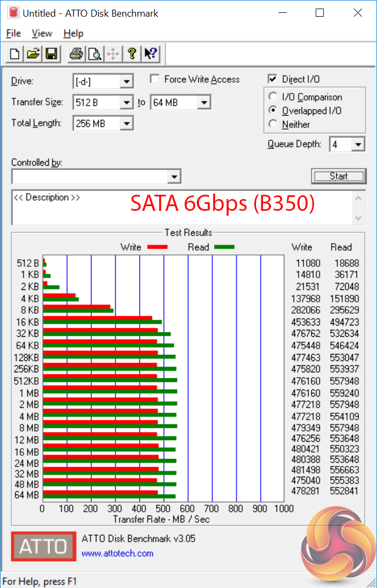Click the 64 MB chart row label
This screenshot has height=588, width=377.
pos(26,495)
